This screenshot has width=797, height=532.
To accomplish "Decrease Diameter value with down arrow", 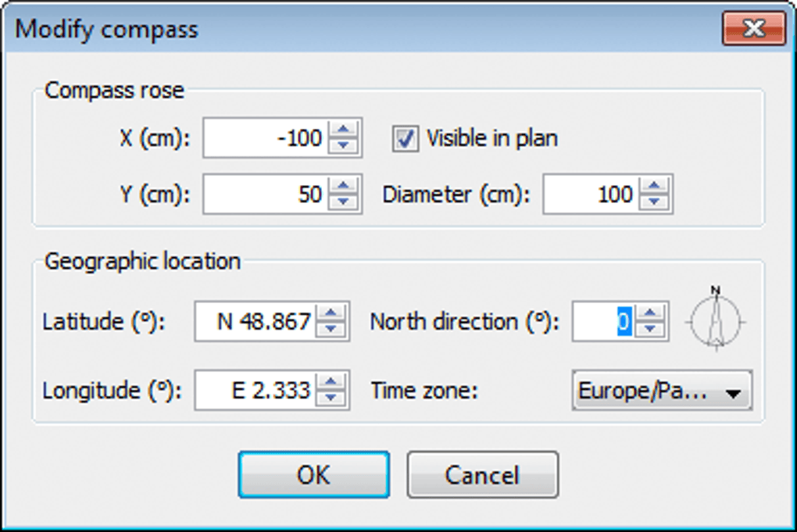I will [x=654, y=202].
